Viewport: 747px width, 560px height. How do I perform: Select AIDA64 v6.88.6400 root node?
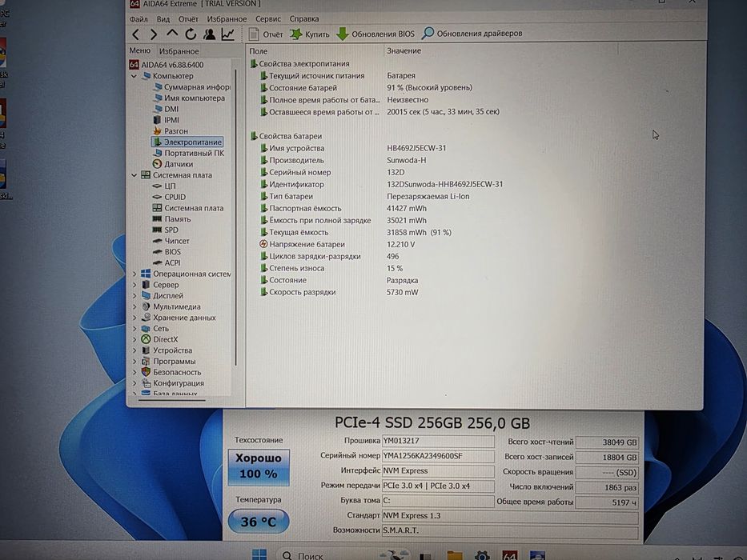pyautogui.click(x=167, y=64)
